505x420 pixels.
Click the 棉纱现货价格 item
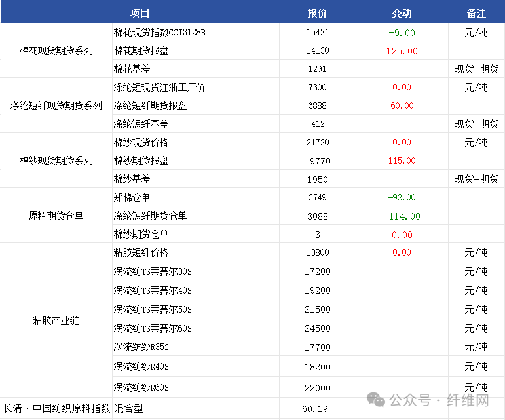click(141, 142)
